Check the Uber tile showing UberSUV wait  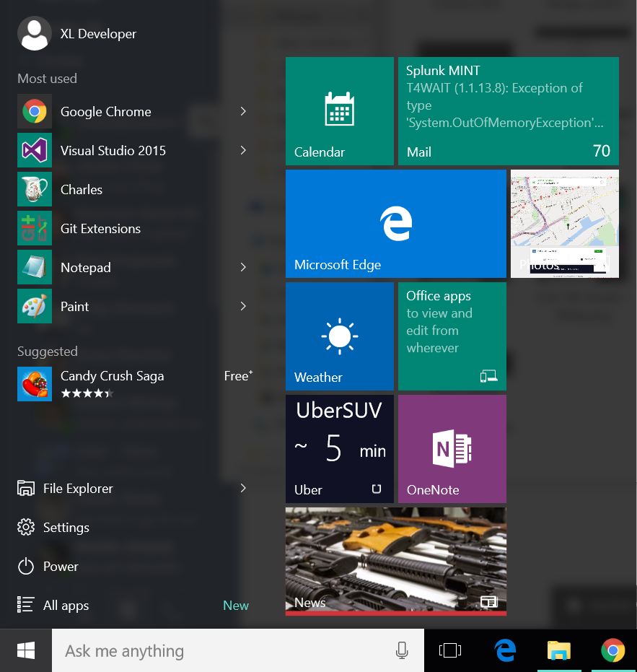tap(339, 449)
